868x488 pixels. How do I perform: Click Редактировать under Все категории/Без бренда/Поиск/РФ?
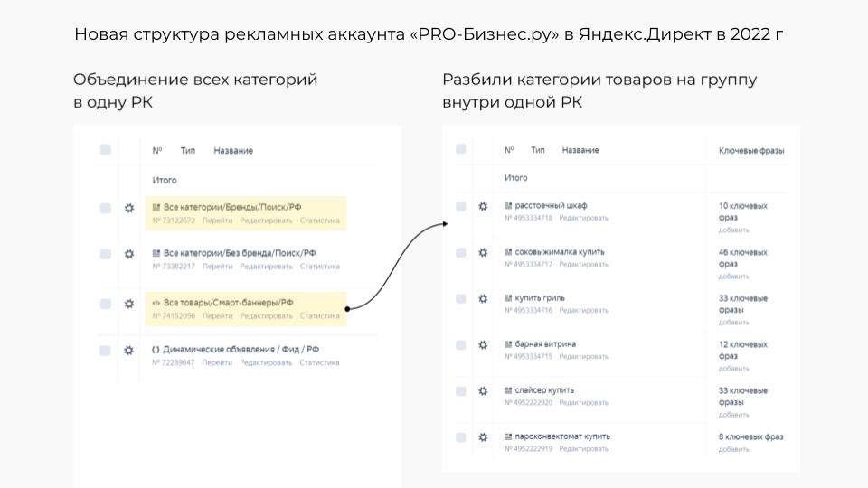click(x=266, y=266)
